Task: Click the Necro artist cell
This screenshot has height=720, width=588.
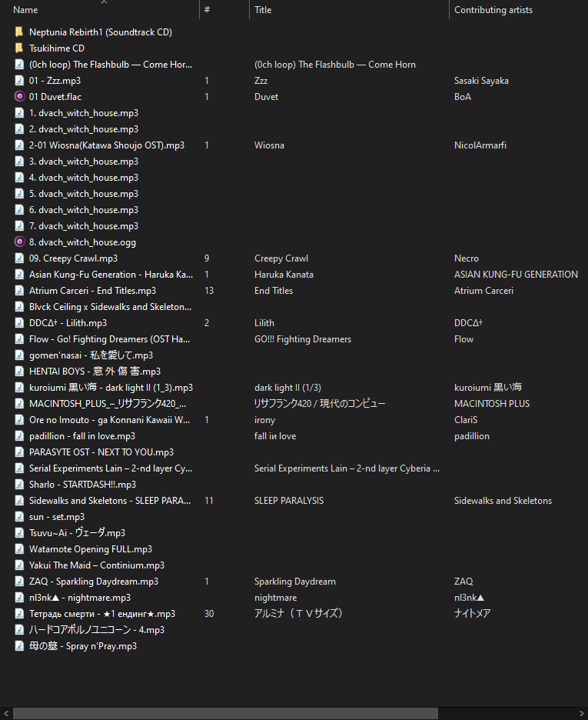Action: (x=466, y=258)
